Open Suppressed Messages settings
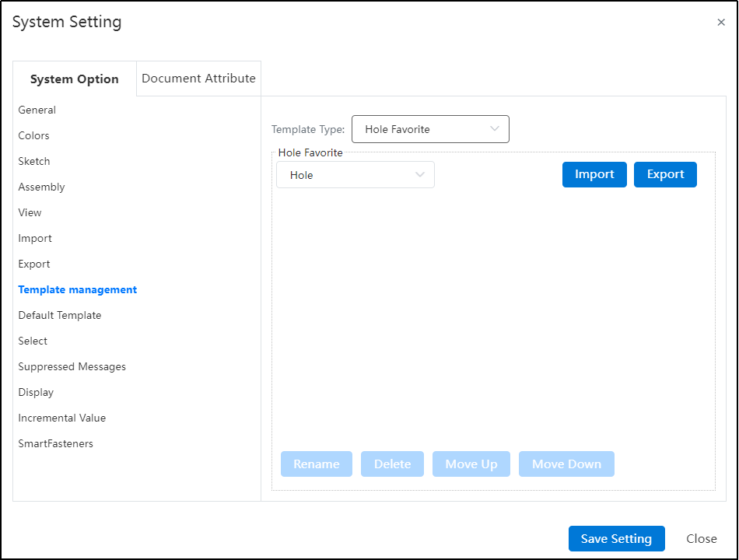Screen dimensions: 739x560 click(72, 367)
